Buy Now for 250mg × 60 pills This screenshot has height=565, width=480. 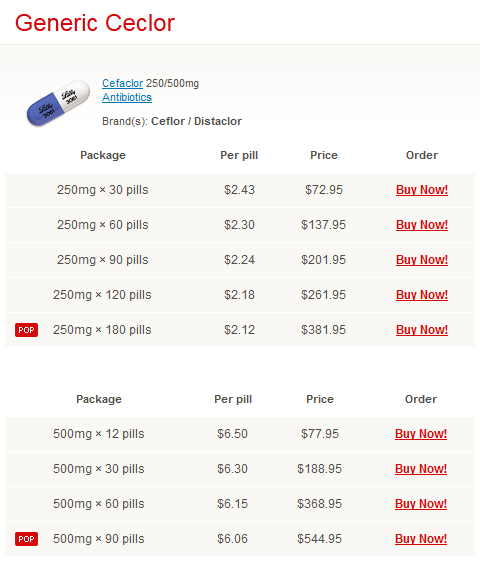[422, 225]
